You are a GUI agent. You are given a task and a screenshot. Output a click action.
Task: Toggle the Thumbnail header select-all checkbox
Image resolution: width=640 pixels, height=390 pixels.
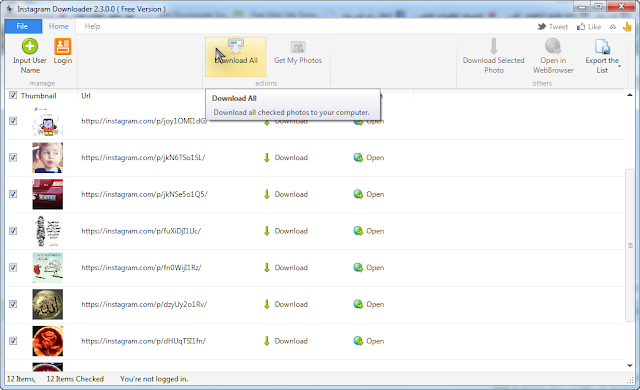coord(13,95)
